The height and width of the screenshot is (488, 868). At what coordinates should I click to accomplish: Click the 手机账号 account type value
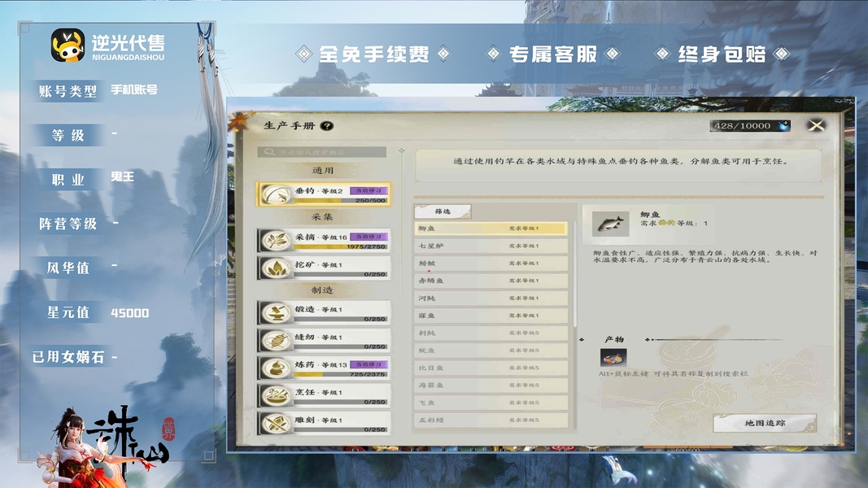[x=134, y=89]
